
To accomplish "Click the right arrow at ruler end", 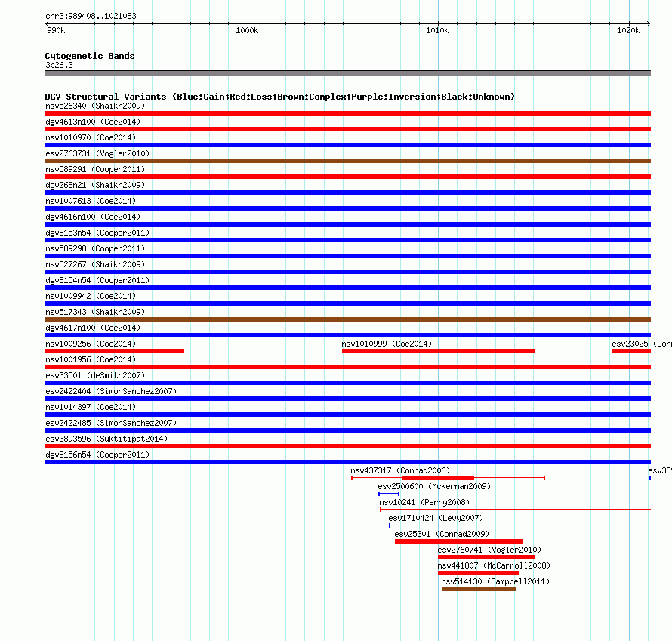I will [649, 23].
